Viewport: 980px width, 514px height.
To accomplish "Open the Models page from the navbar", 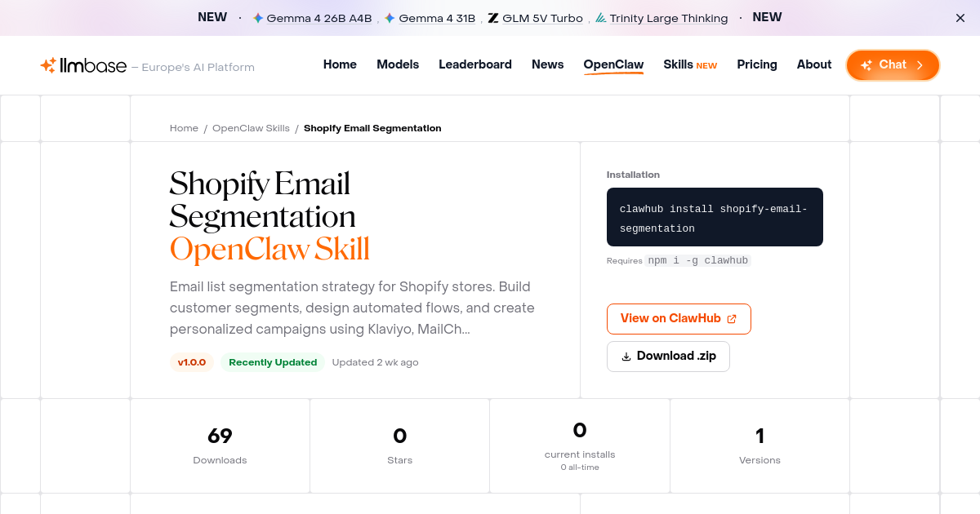I will (x=398, y=64).
